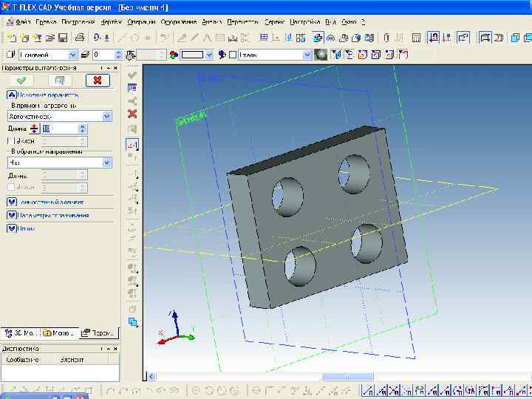The width and height of the screenshot is (532, 399).
Task: Click the horizontal scrollbar thumb under viewport
Action: pos(347,376)
